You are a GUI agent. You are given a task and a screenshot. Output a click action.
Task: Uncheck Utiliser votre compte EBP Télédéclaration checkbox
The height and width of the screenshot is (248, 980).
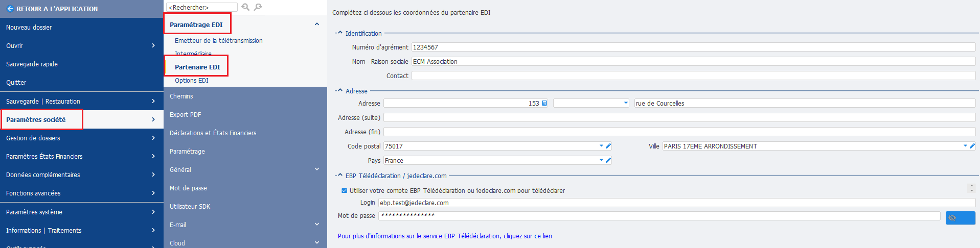tap(344, 190)
